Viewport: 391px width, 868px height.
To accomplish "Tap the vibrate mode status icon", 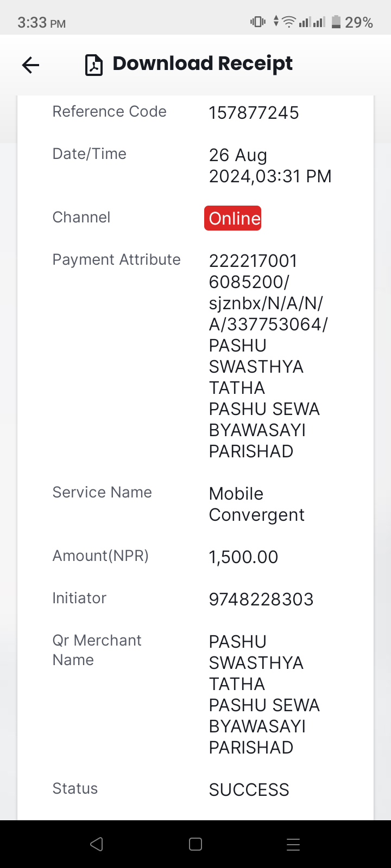I will [x=258, y=22].
